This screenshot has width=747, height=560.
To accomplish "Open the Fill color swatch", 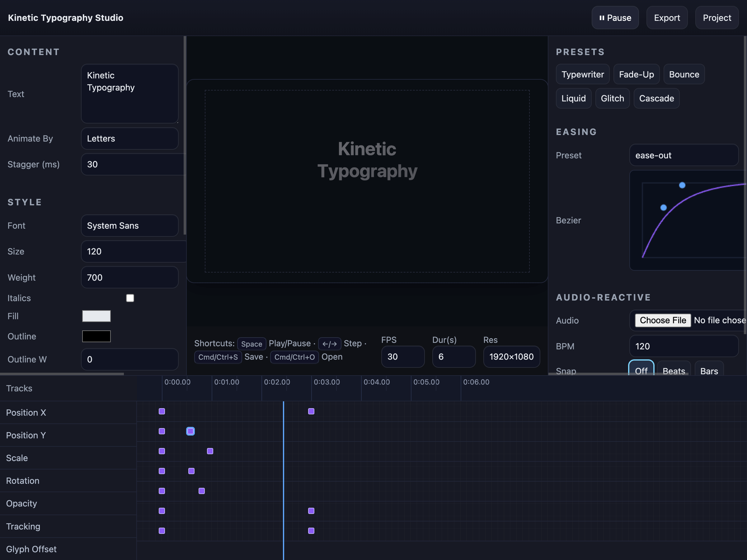I will (96, 316).
